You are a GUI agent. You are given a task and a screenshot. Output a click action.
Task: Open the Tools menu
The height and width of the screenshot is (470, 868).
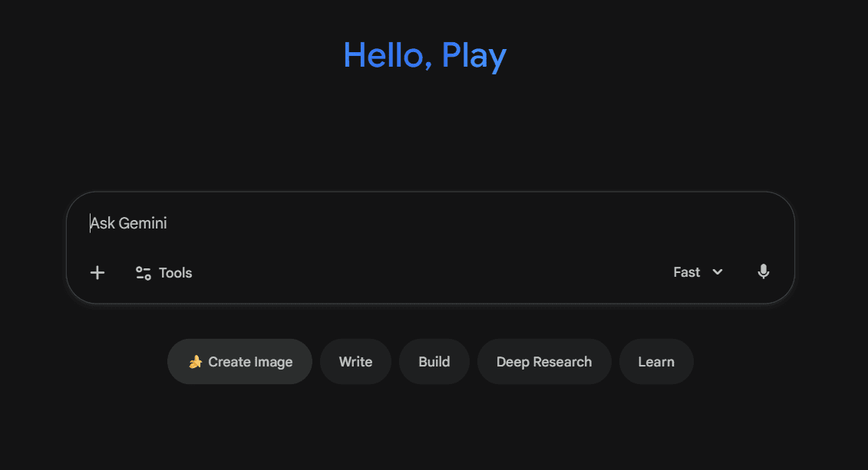click(164, 273)
